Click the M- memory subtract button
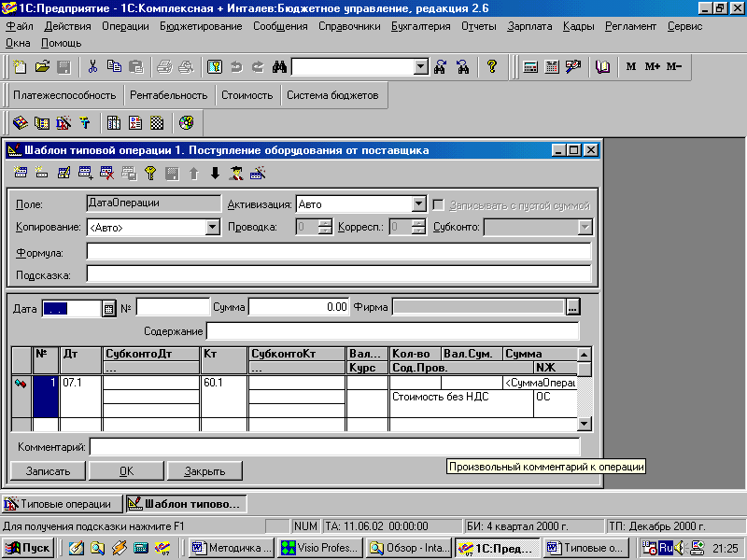The height and width of the screenshot is (560, 747). click(x=673, y=66)
